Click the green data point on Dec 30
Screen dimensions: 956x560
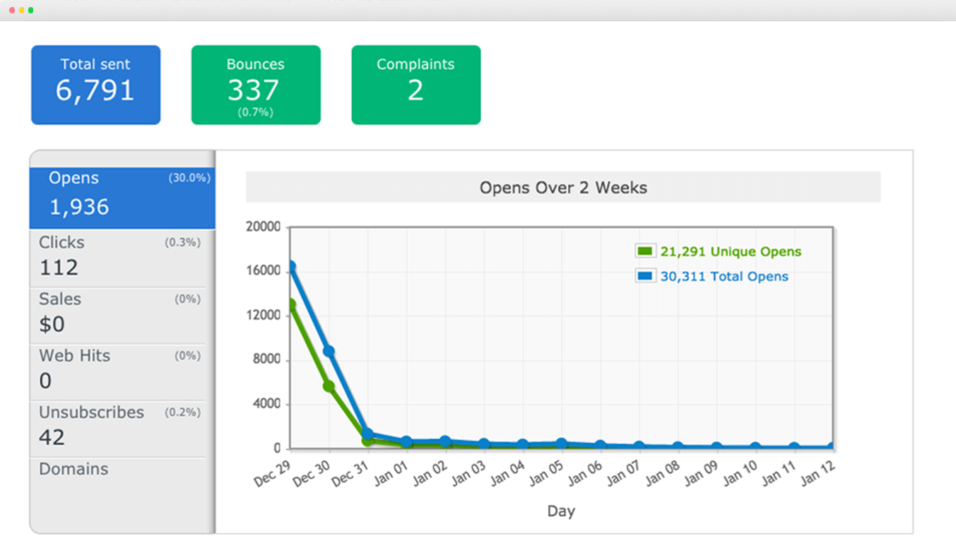point(329,386)
